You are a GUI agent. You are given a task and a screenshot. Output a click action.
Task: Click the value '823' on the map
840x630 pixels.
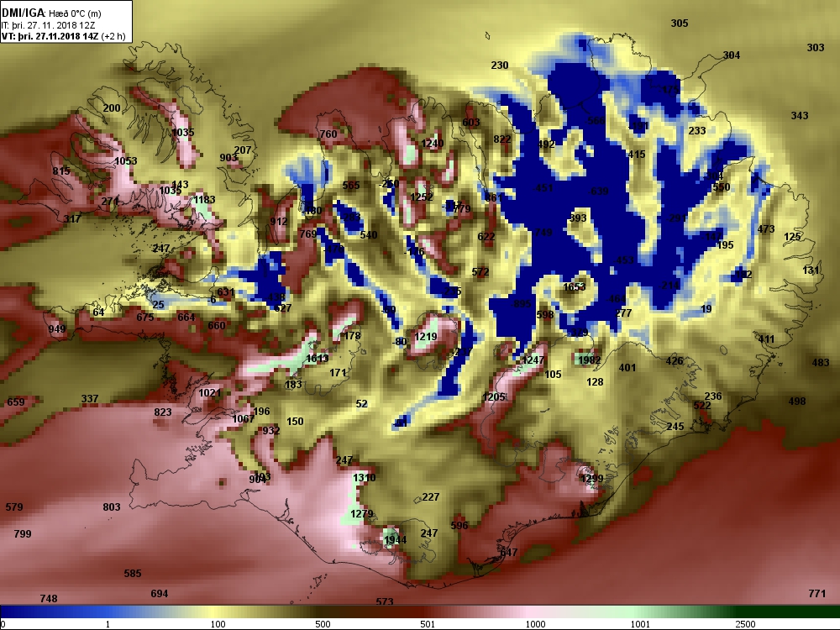pyautogui.click(x=163, y=412)
